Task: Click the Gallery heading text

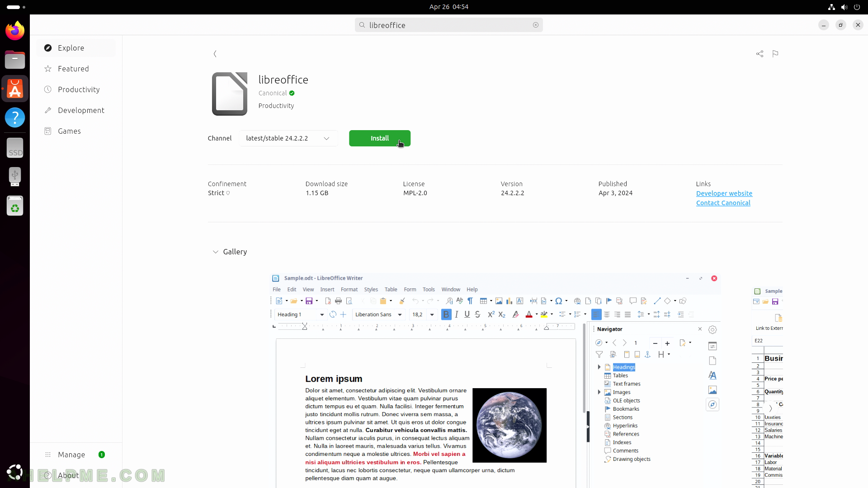Action: 235,252
